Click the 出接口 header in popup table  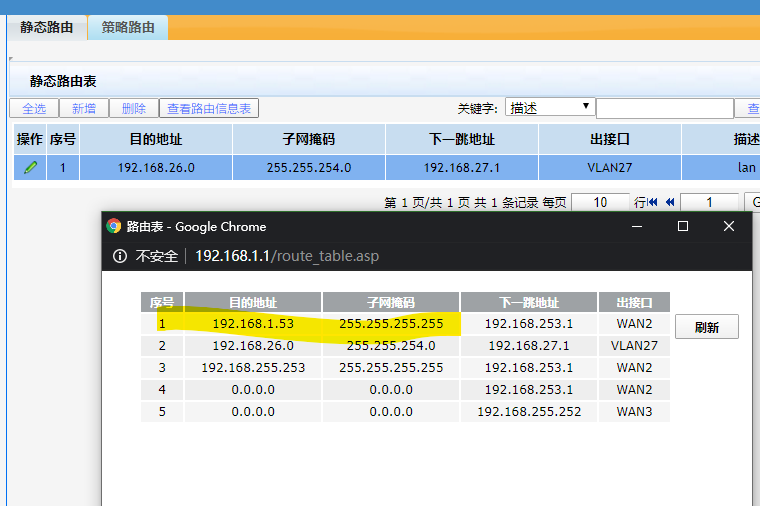pos(634,302)
